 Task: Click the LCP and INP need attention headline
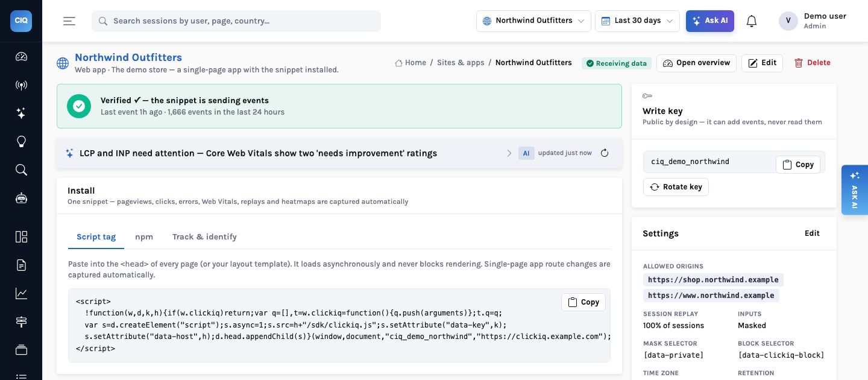pyautogui.click(x=258, y=153)
